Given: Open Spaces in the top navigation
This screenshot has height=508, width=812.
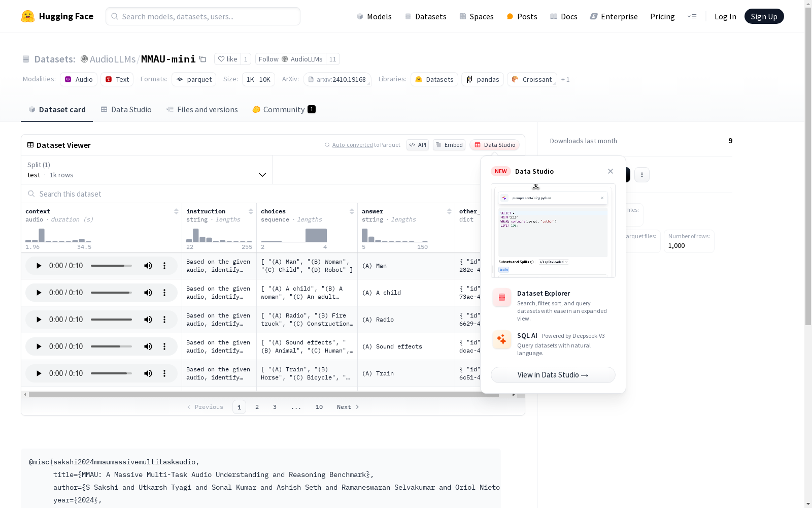Looking at the screenshot, I should tap(476, 16).
